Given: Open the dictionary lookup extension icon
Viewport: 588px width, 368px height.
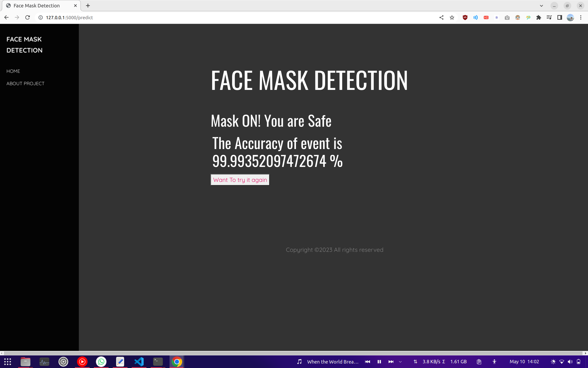Looking at the screenshot, I should [x=528, y=17].
